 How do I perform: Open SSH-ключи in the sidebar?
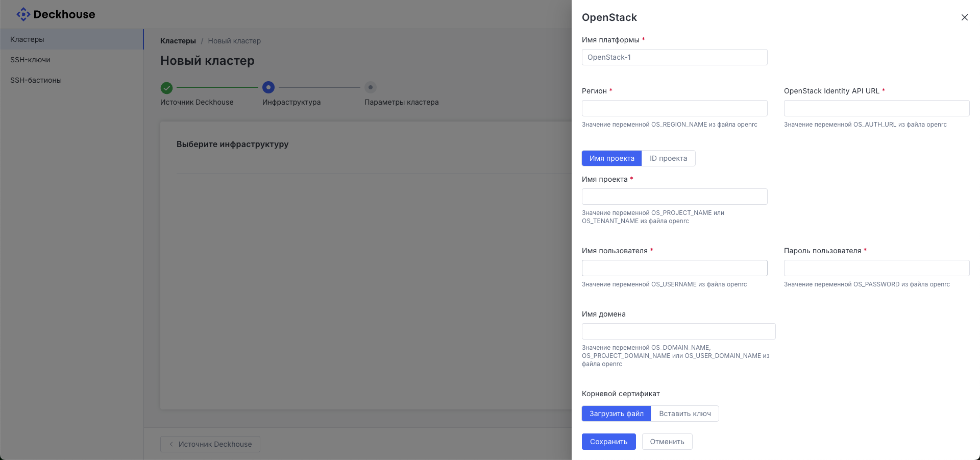tap(71, 60)
